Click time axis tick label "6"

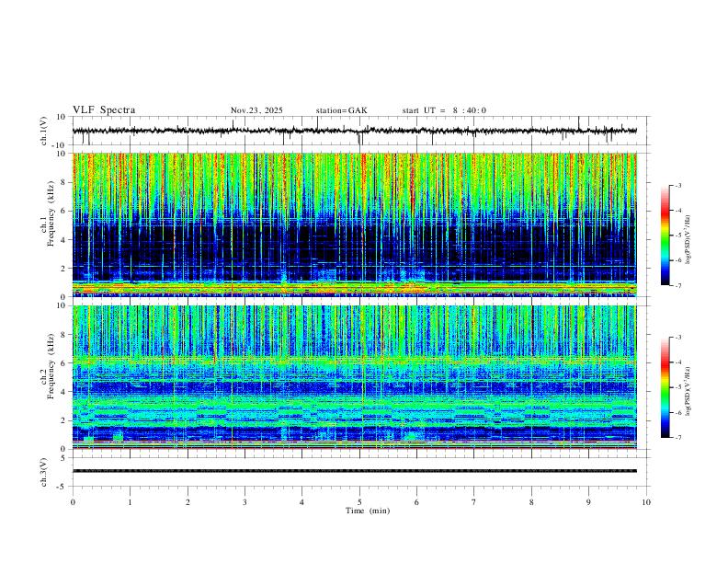click(x=416, y=502)
